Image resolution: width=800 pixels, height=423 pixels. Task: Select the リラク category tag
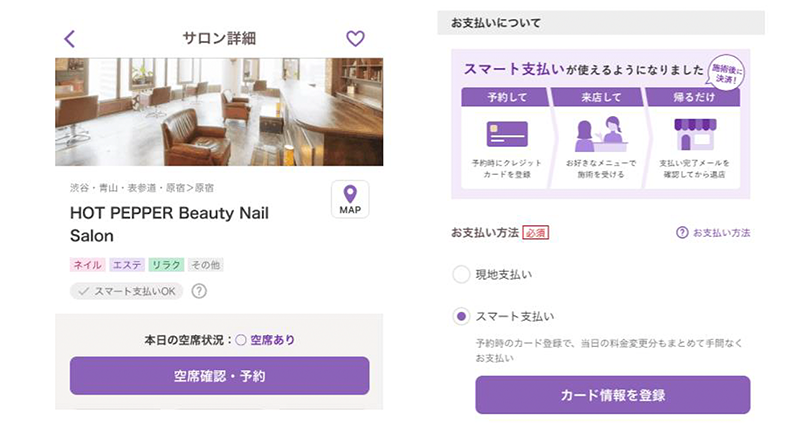[166, 265]
